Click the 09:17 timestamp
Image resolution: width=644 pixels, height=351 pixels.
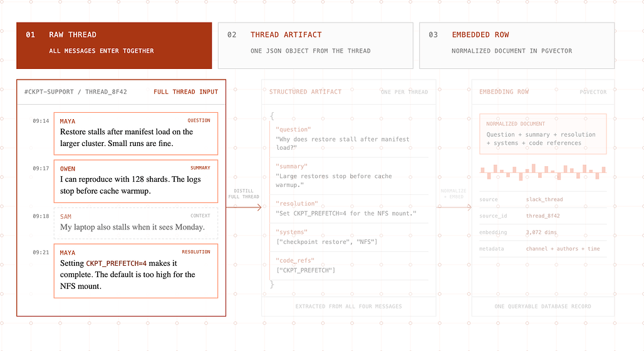(41, 168)
